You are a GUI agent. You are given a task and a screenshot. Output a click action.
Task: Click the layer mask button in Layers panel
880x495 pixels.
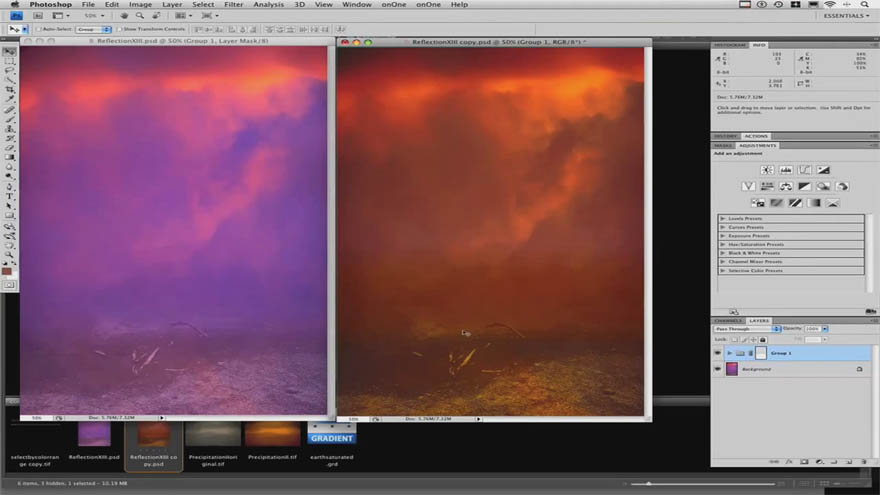coord(804,462)
